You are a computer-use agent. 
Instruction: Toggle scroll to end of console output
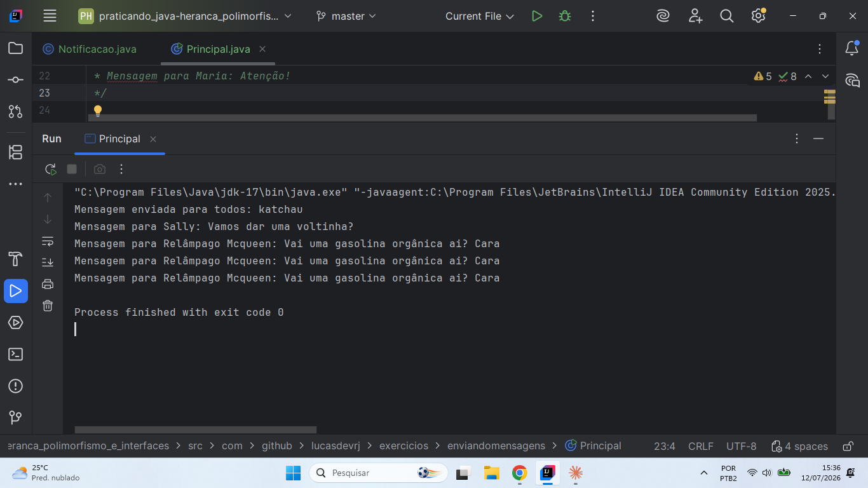[x=48, y=262]
